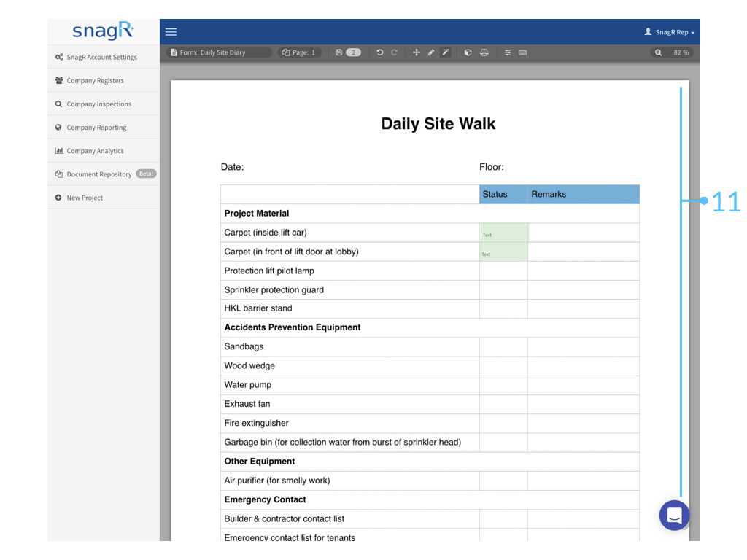Click the Status column header
747x560 pixels.
pos(503,194)
